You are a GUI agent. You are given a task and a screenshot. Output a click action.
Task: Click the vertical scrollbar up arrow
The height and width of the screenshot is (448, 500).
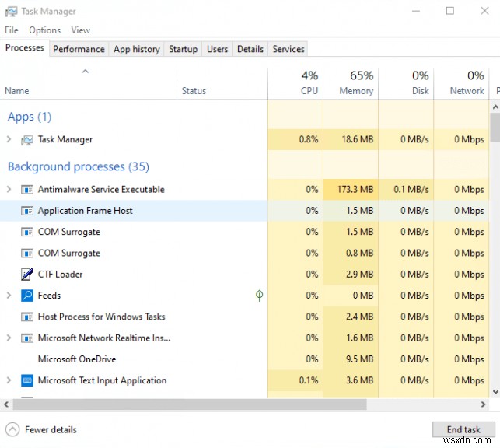[495, 107]
